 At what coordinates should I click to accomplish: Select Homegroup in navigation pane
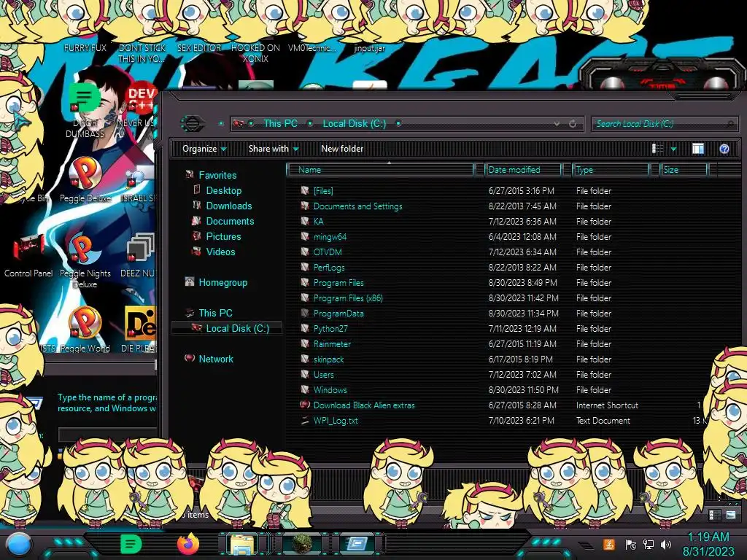coord(223,282)
